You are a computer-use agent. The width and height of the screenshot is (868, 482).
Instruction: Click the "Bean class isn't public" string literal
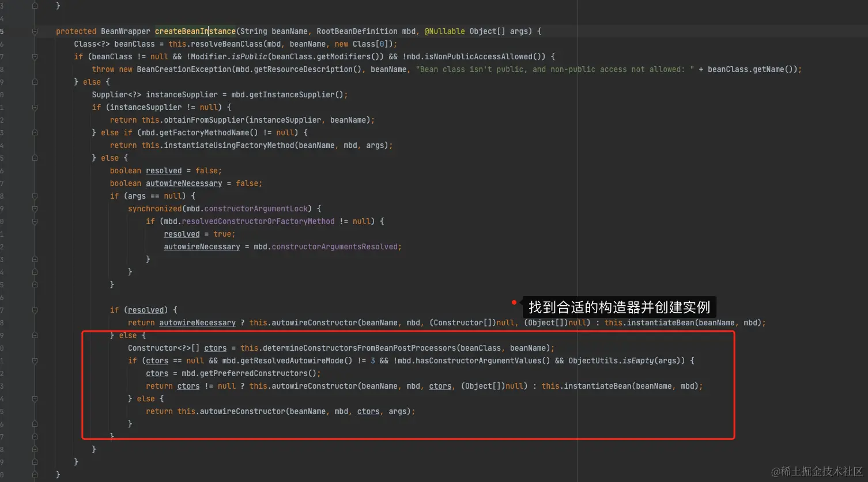pos(554,69)
